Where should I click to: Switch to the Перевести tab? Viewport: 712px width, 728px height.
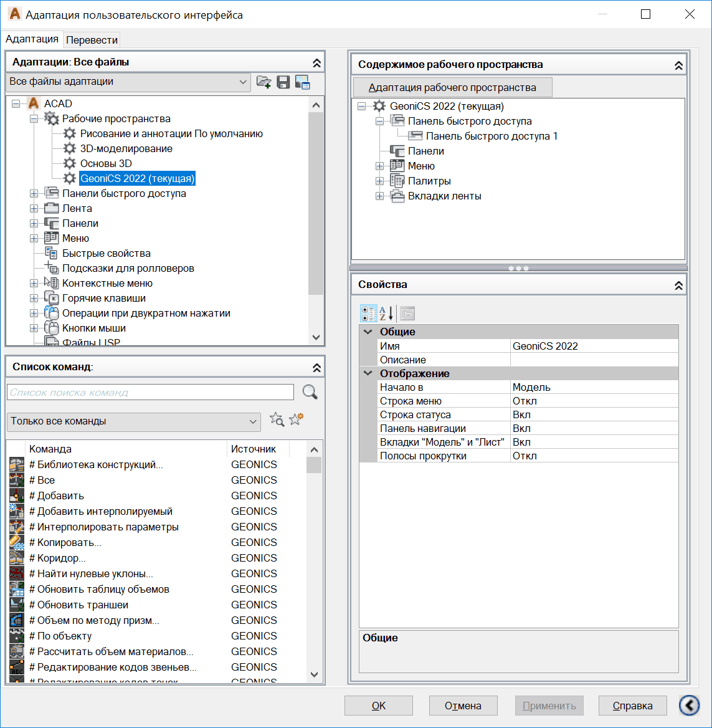click(92, 40)
